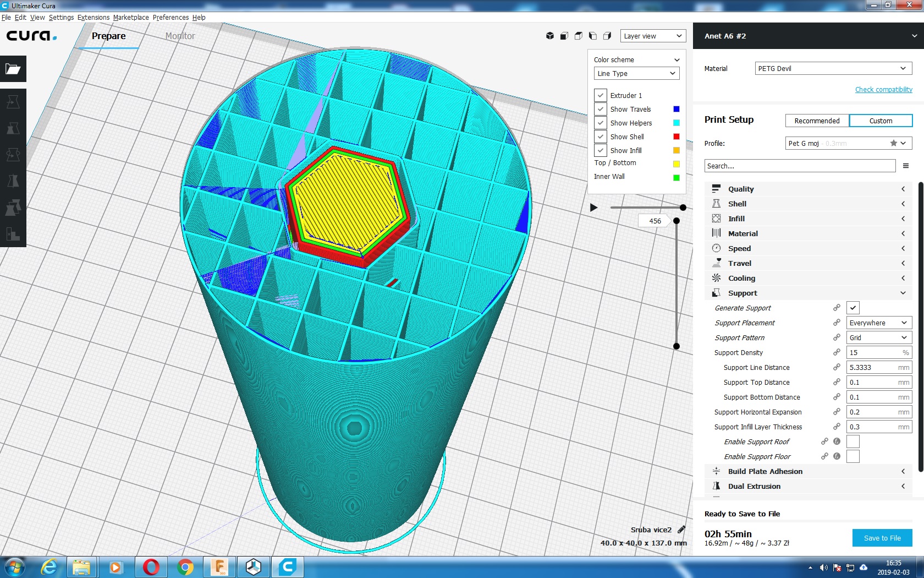Select the Scale tool in left toolbar
The width and height of the screenshot is (924, 578).
13,128
